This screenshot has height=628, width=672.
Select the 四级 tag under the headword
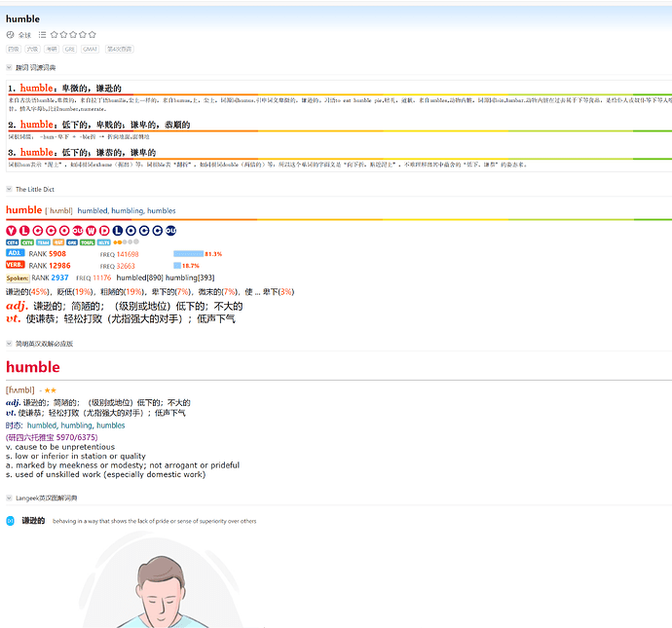click(14, 50)
